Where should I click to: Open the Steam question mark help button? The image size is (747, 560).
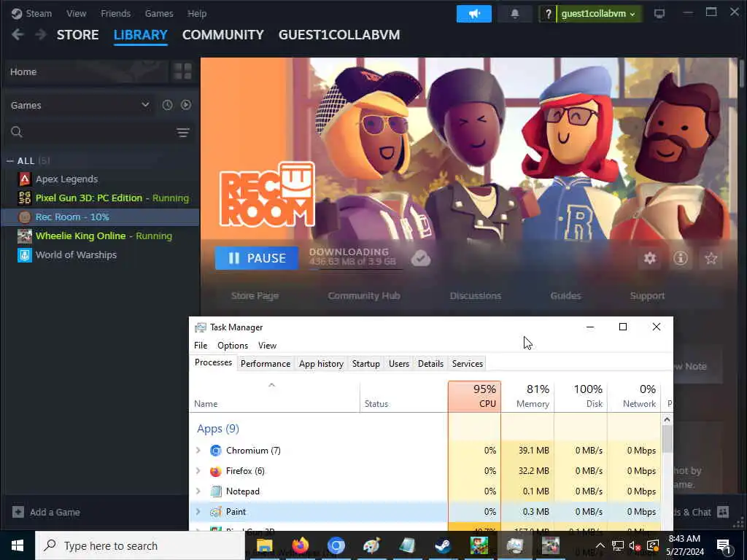tap(548, 14)
